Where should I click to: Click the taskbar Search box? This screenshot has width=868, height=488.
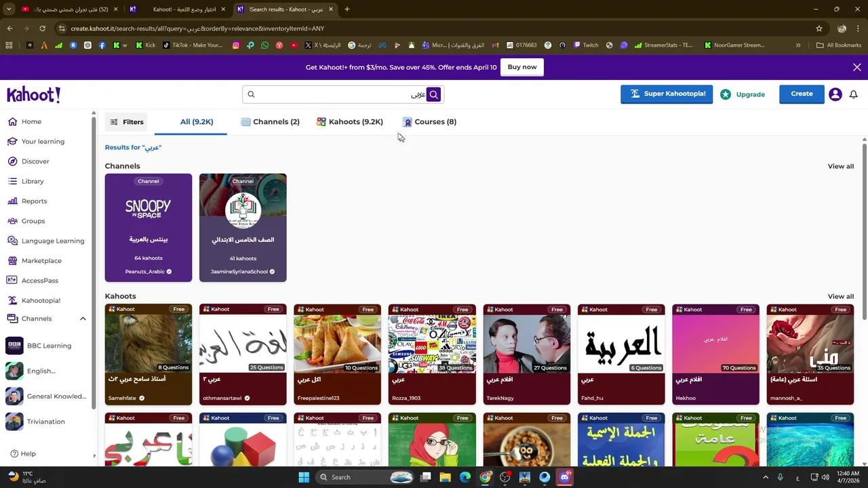coord(366,477)
